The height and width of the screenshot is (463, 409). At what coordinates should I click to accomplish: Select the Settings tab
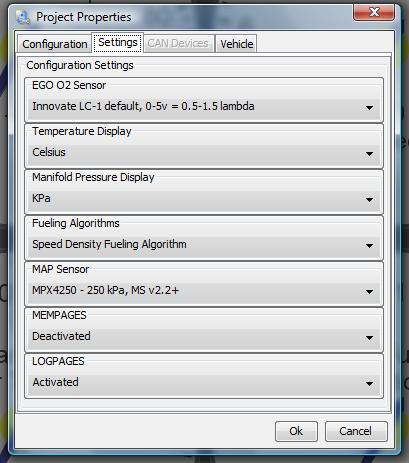118,43
